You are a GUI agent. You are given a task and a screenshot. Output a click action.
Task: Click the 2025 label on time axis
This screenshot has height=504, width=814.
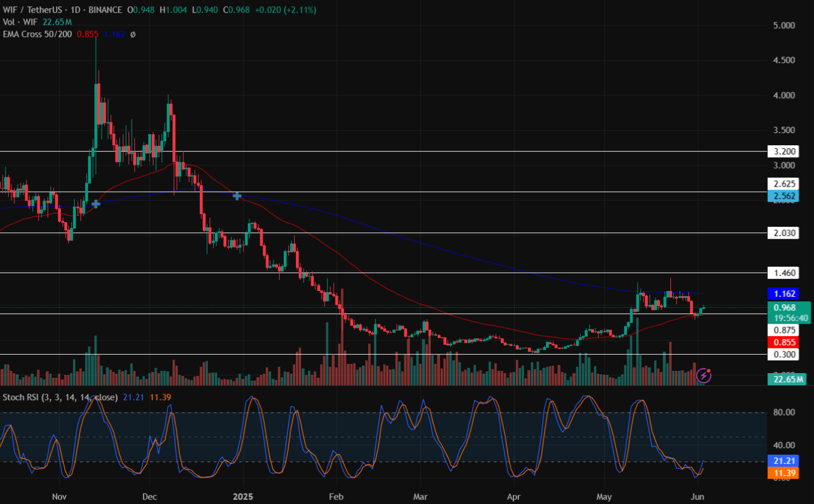click(x=242, y=497)
